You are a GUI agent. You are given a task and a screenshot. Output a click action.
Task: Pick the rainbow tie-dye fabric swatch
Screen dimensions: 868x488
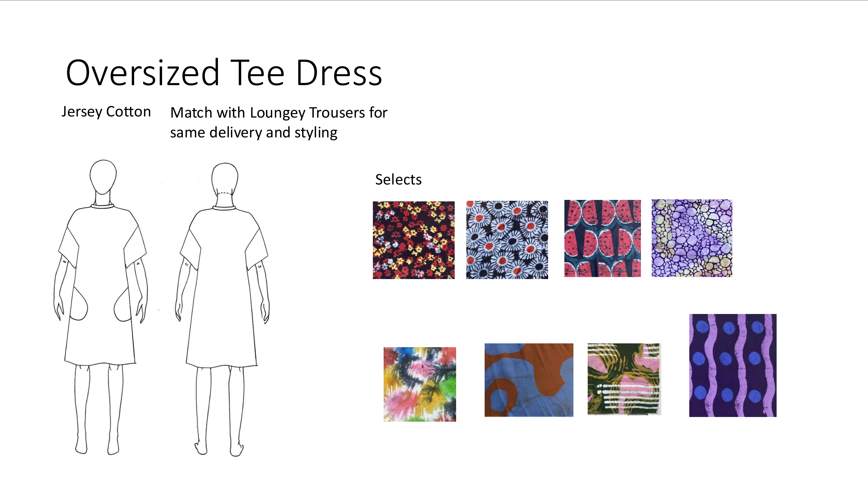click(x=420, y=384)
